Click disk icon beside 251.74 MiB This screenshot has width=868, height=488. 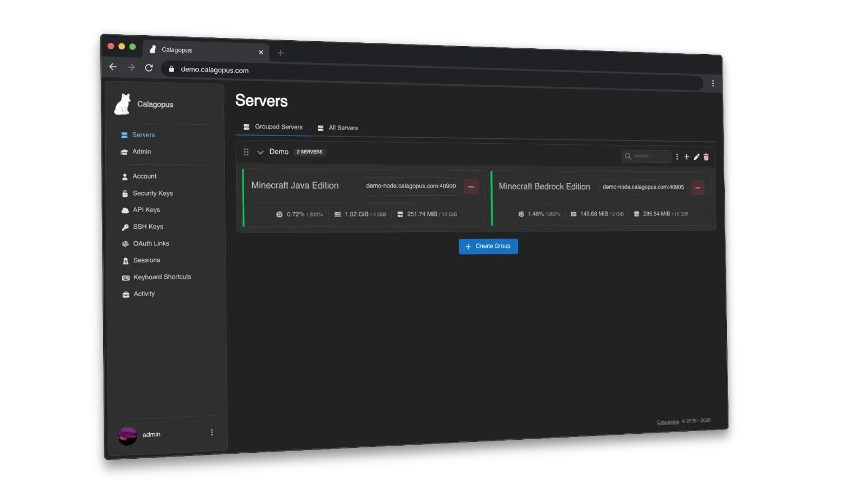point(400,215)
